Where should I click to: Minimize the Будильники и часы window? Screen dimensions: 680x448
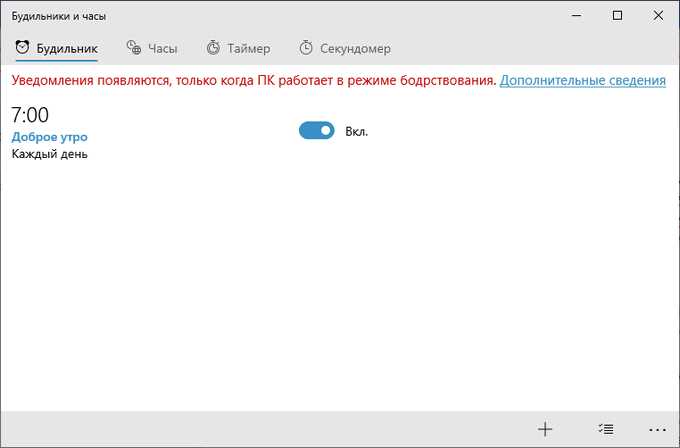(576, 16)
